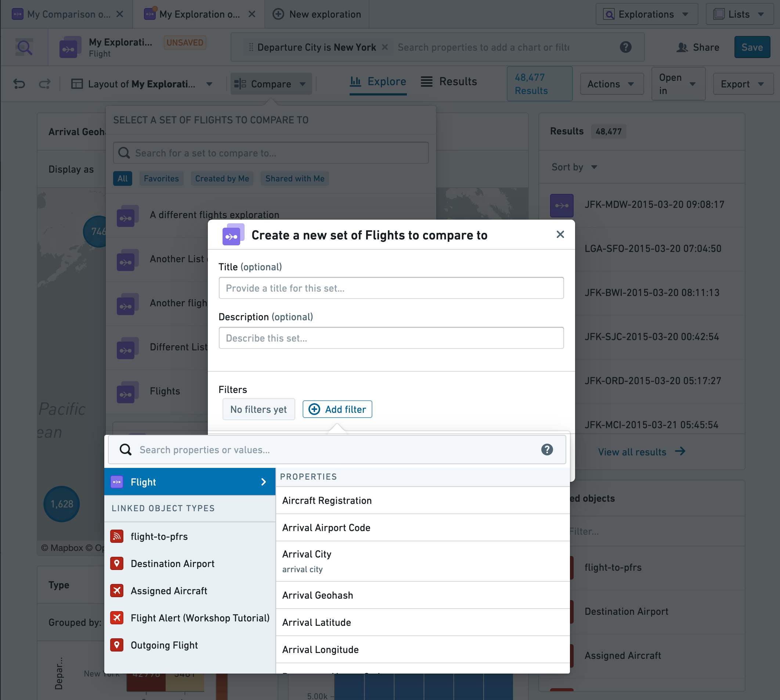
Task: Select Outgoing Flight linked object type
Action: [x=190, y=645]
